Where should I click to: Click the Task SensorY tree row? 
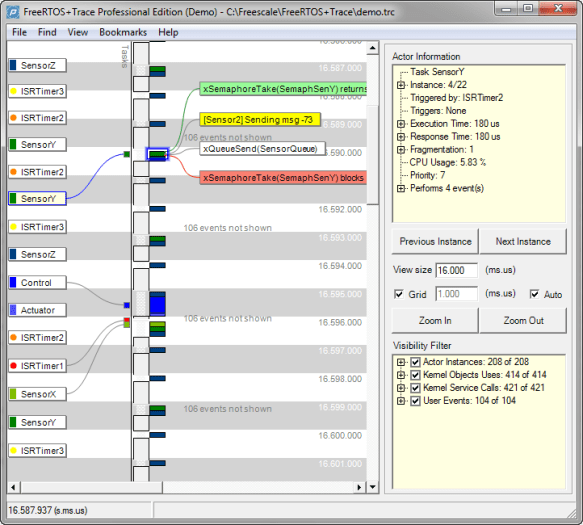click(437, 72)
